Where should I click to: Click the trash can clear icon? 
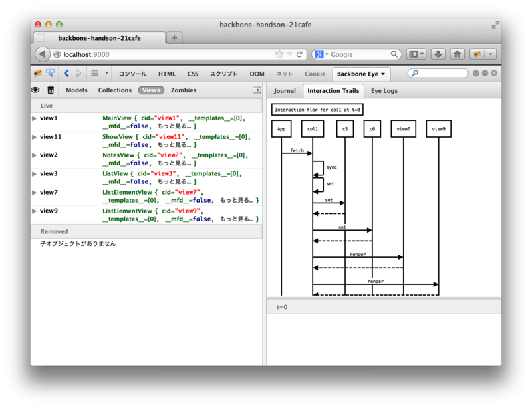tap(51, 90)
